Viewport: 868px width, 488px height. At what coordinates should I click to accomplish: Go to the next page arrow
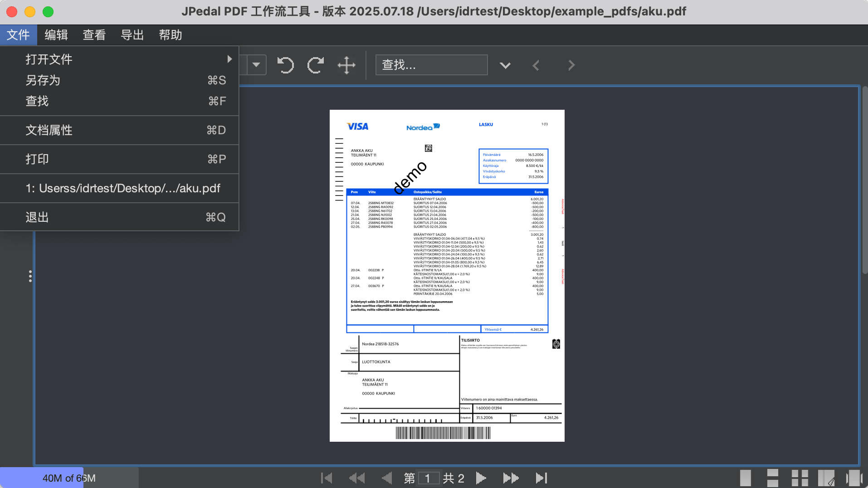[x=481, y=478]
